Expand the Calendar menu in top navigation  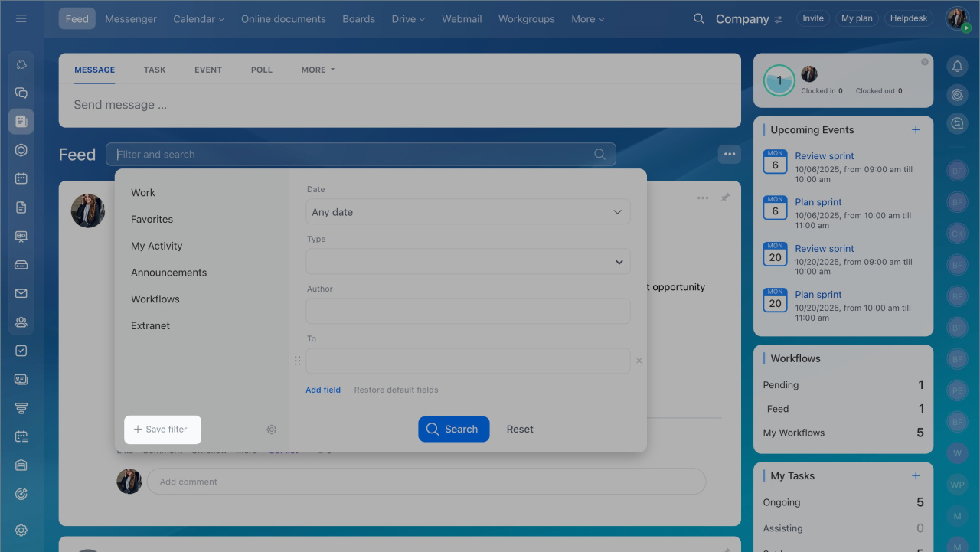coord(198,19)
